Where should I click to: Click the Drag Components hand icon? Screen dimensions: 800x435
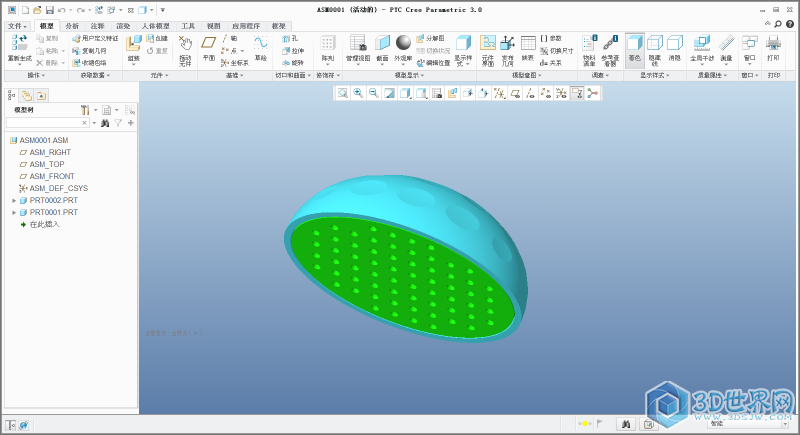coord(185,43)
